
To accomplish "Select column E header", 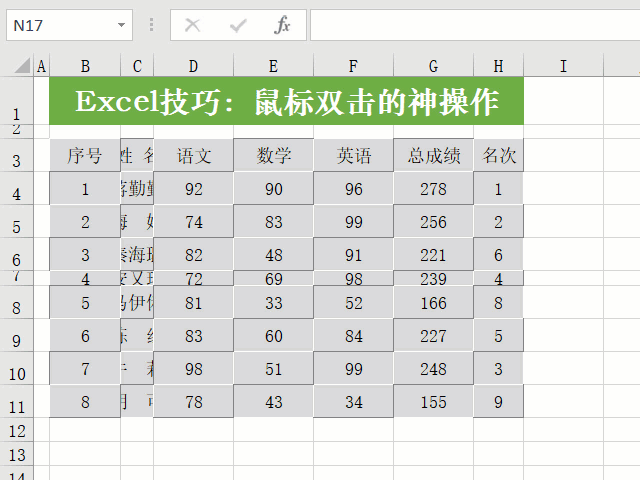I will (273, 66).
